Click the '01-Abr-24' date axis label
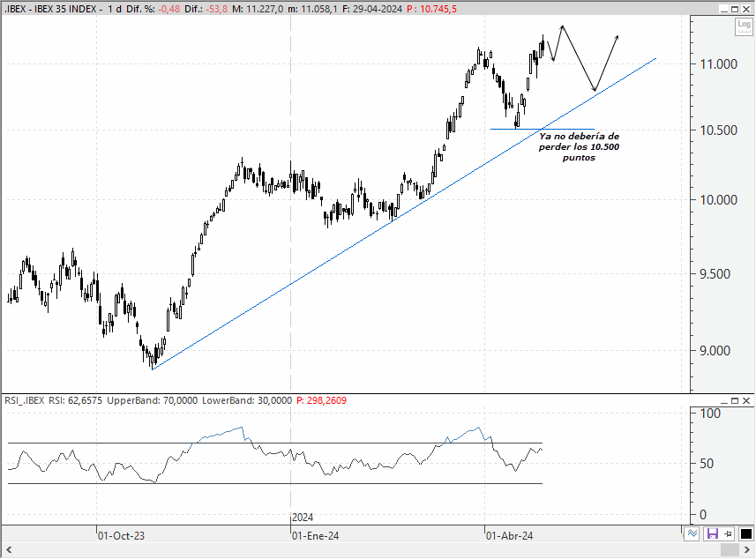This screenshot has width=756, height=559. (510, 536)
